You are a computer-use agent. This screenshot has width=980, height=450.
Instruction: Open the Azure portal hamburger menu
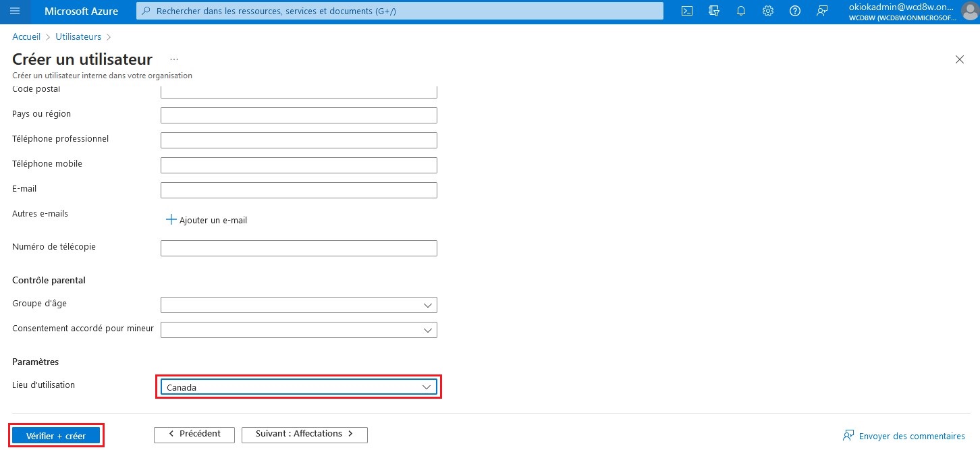click(15, 11)
